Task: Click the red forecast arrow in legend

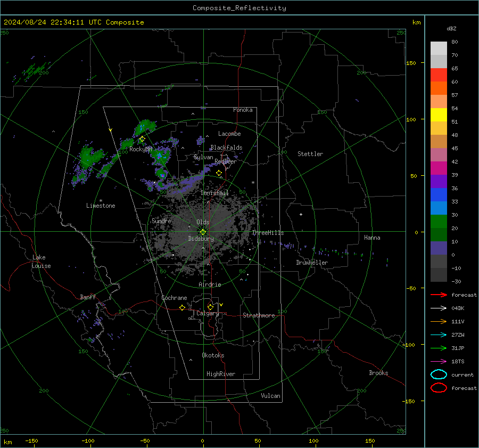Action: 439,295
